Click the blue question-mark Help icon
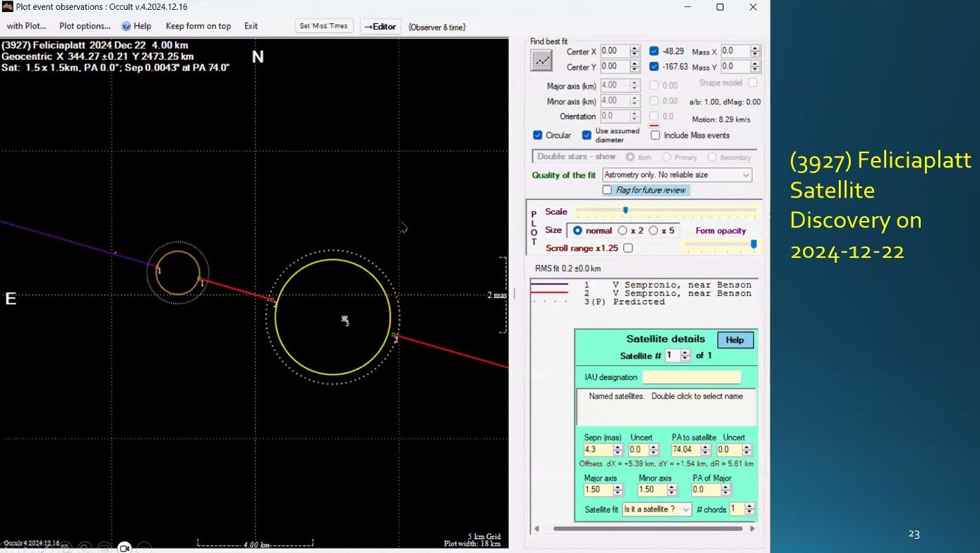The width and height of the screenshot is (980, 553). coord(126,26)
